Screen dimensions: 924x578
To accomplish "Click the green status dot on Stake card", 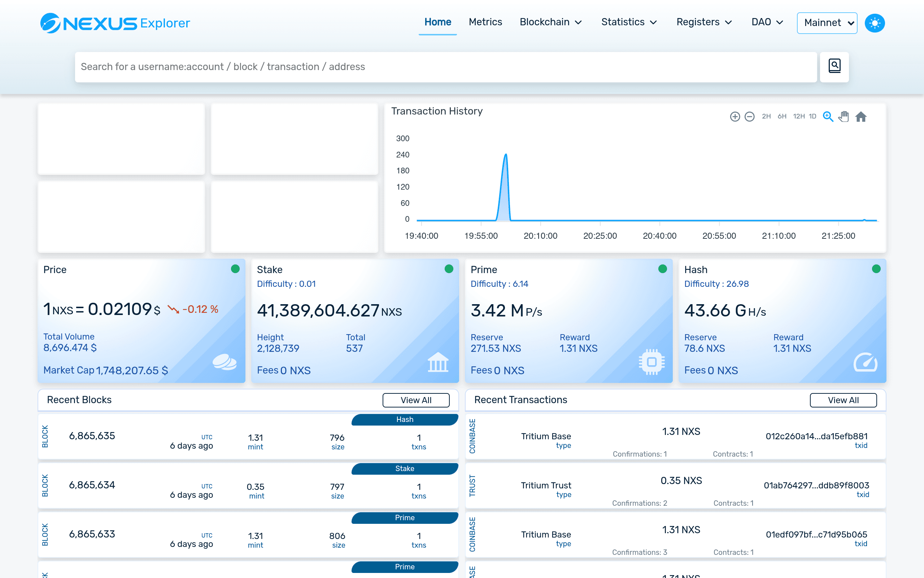I will click(x=449, y=269).
